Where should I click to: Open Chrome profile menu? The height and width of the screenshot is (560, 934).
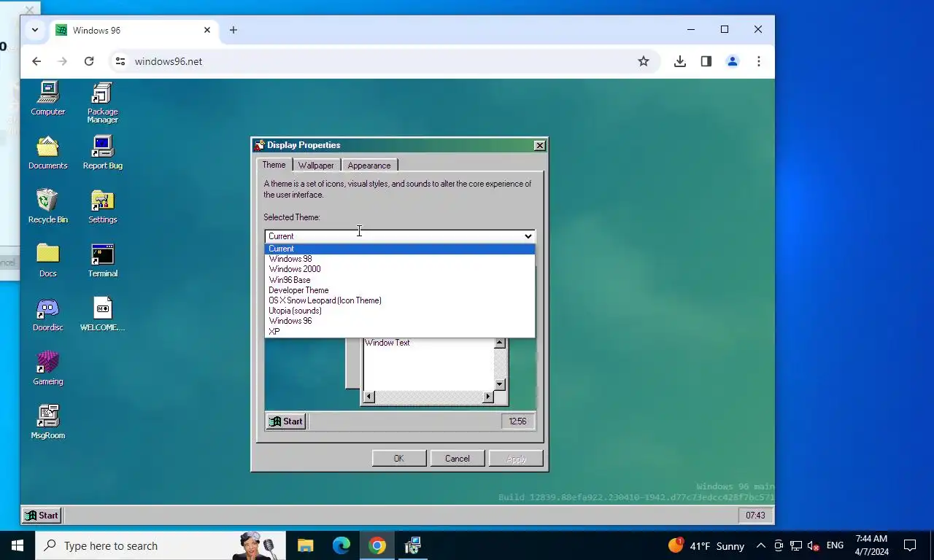[x=733, y=61]
